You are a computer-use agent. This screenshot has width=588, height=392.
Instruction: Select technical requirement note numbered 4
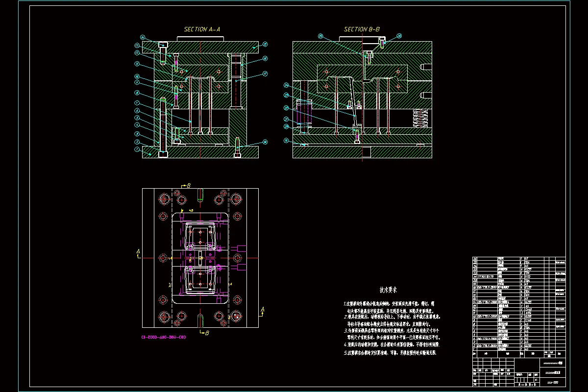(x=392, y=345)
